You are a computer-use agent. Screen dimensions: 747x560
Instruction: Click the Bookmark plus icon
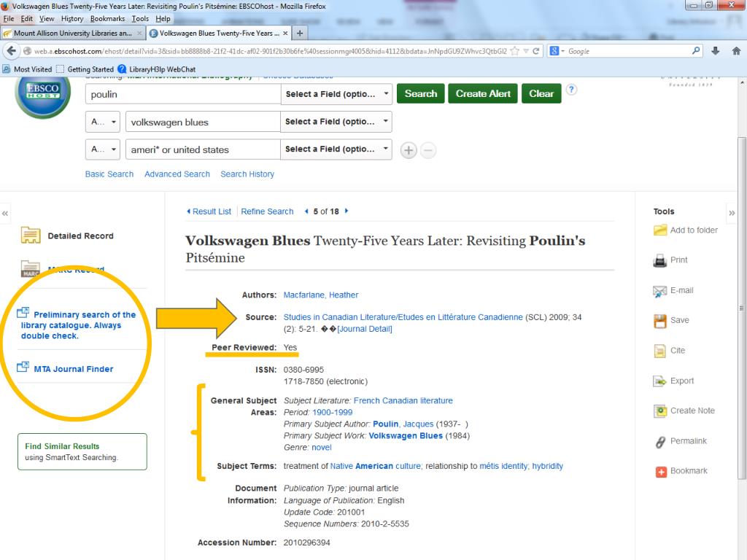pyautogui.click(x=661, y=472)
